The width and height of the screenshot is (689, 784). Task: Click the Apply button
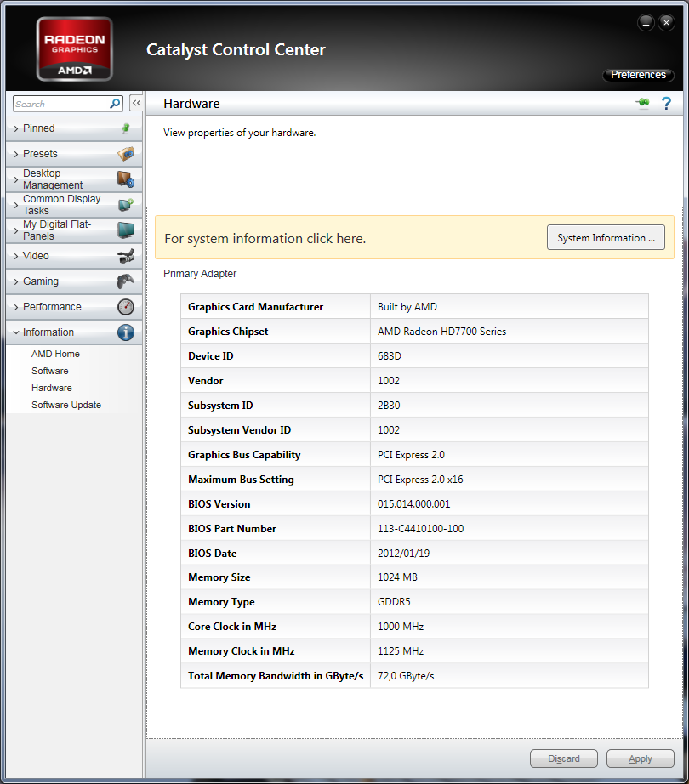coord(640,758)
